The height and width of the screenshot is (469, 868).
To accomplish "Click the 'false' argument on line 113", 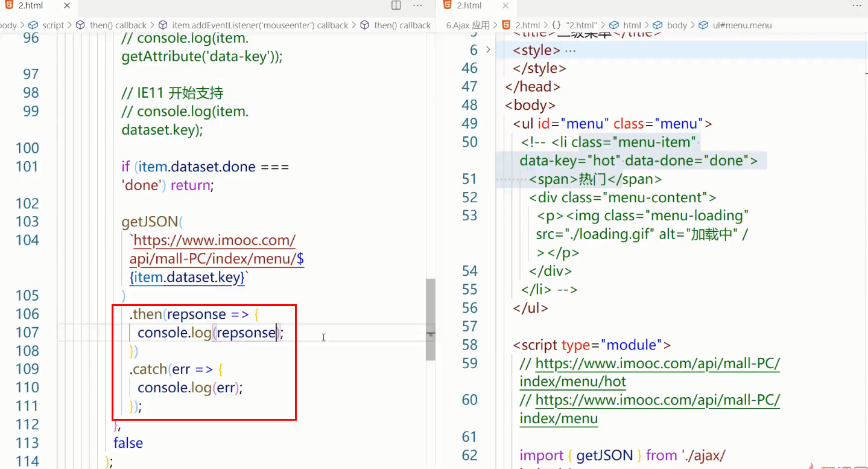I will coord(128,443).
